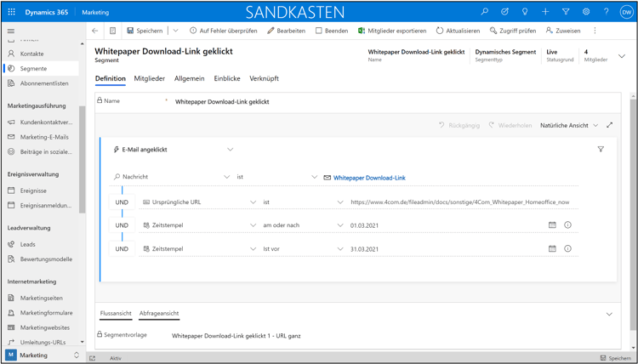The height and width of the screenshot is (364, 638).
Task: Switch to the Mitglieder tab
Action: [x=150, y=78]
